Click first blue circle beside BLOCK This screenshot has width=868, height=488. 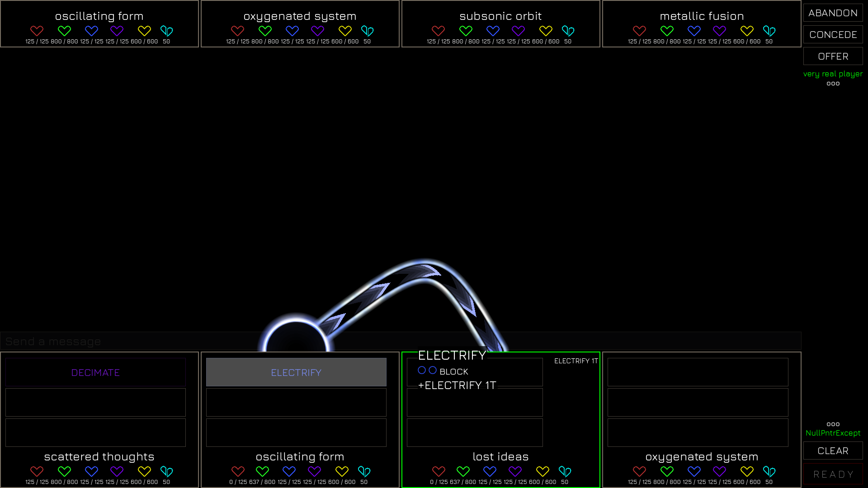(422, 370)
